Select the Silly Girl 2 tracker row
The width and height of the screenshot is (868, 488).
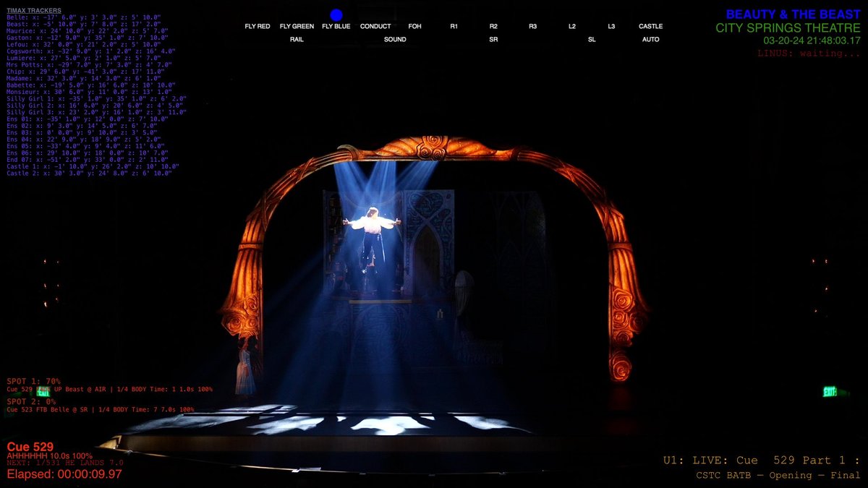click(x=93, y=106)
